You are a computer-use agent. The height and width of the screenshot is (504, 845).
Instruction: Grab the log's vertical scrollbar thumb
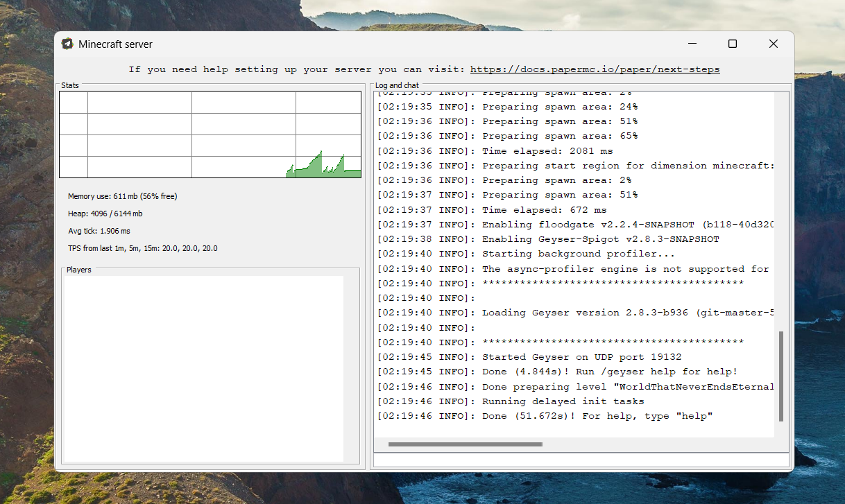coord(781,376)
